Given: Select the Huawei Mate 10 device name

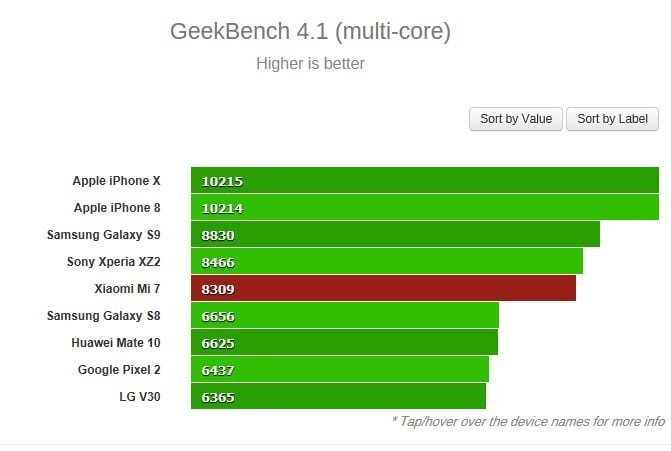Looking at the screenshot, I should [116, 342].
